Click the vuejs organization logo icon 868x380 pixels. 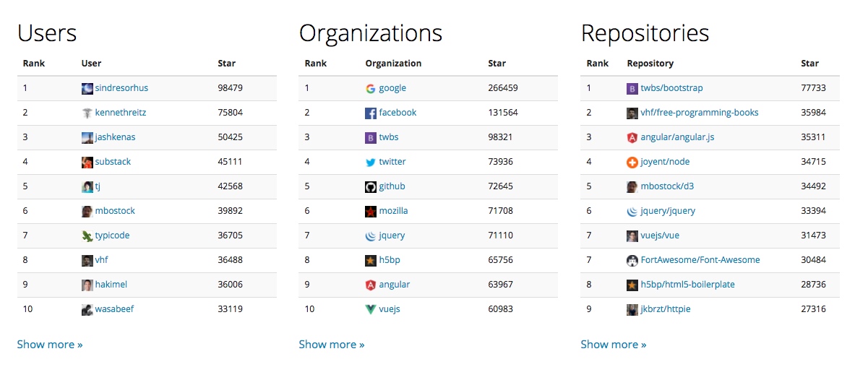tap(371, 309)
